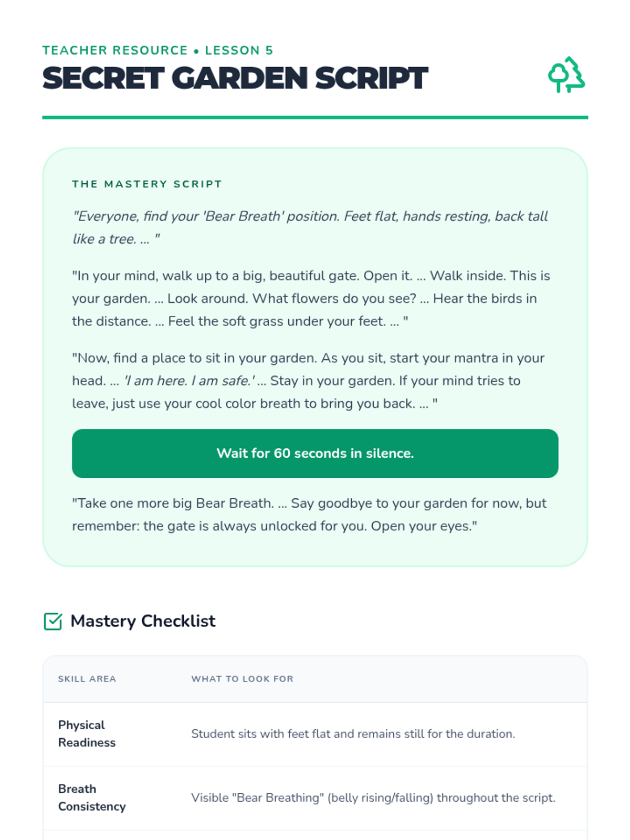Click the Mastery Checklist checkbox icon
Viewport: 630px width, 840px height.
click(53, 621)
